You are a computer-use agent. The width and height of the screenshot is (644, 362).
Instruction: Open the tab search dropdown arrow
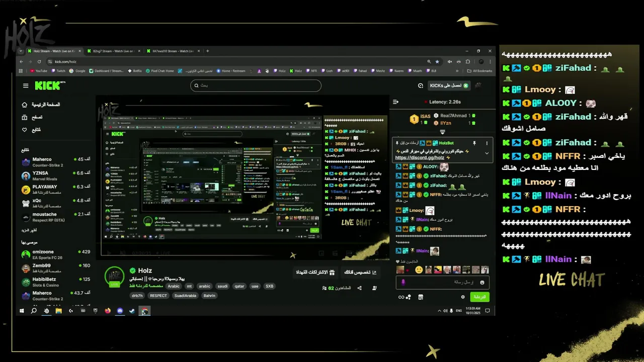click(21, 51)
